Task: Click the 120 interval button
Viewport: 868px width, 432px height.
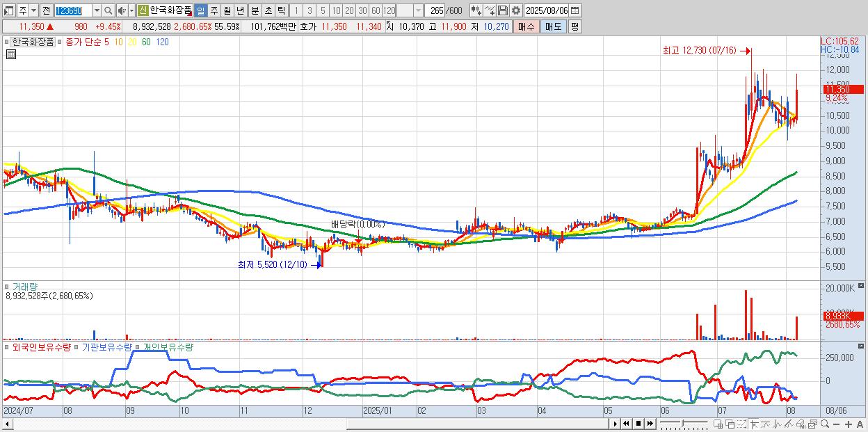Action: pos(389,10)
